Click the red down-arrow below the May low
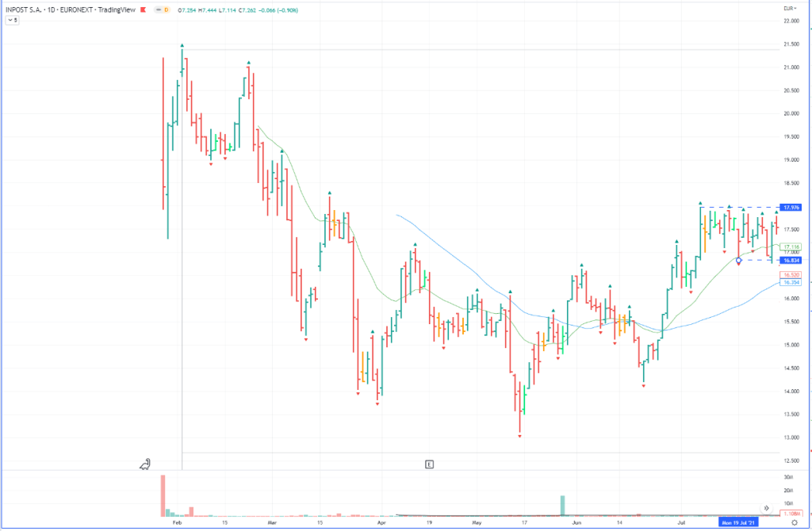This screenshot has height=531, width=812. click(x=519, y=437)
